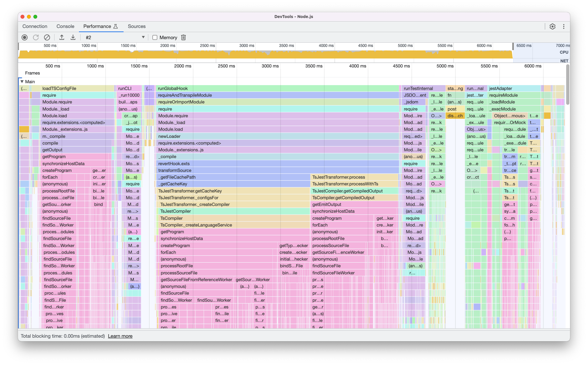Open the Sources tab
This screenshot has height=365, width=588.
tap(136, 26)
